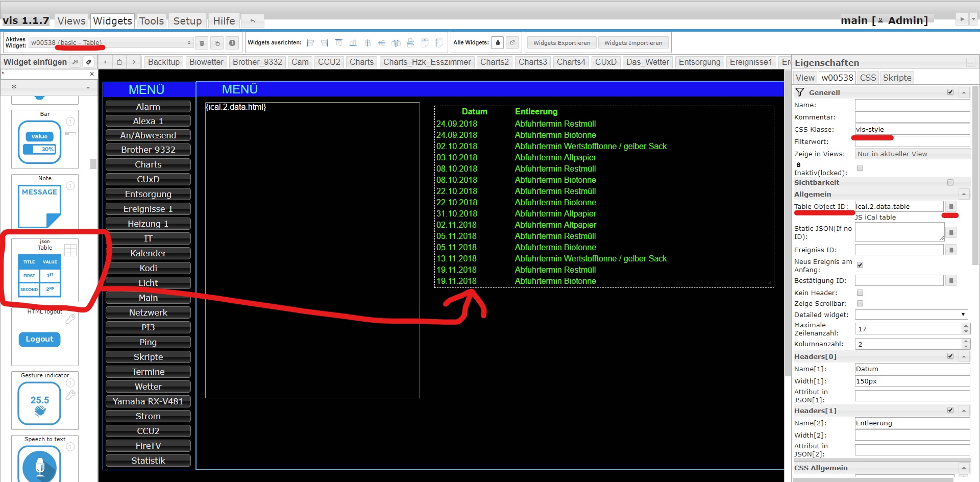Click the clipboard icon beside view tabs
Viewport: 980px width, 482px height.
(x=119, y=62)
